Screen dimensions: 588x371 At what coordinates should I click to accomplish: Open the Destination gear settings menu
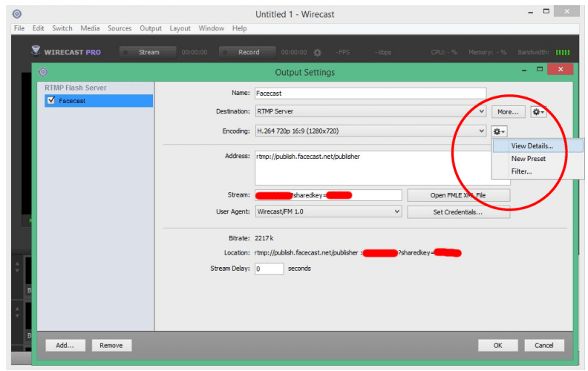click(538, 112)
